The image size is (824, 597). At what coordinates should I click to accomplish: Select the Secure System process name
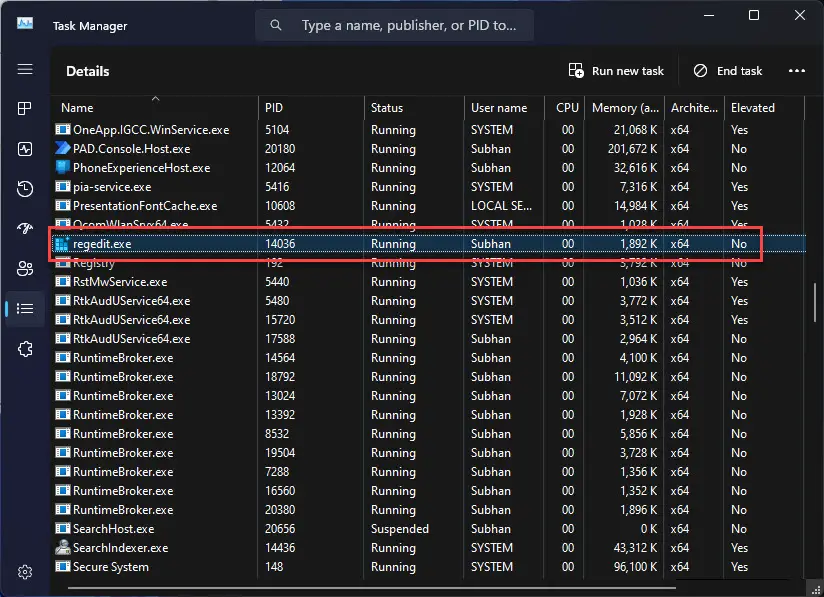pyautogui.click(x=110, y=567)
